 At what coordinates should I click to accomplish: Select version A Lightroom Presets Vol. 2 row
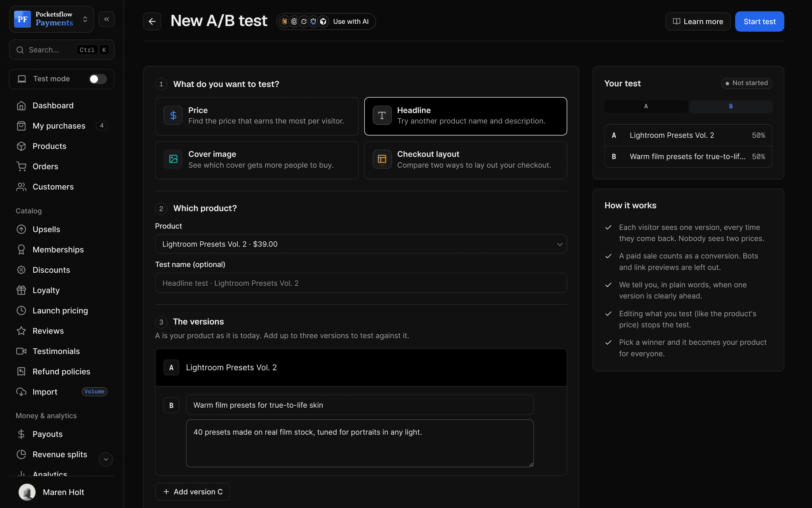[x=361, y=368]
